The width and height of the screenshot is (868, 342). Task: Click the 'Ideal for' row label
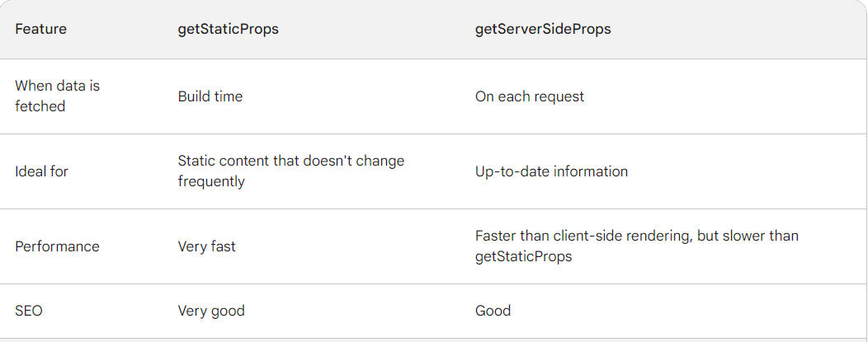coord(41,171)
